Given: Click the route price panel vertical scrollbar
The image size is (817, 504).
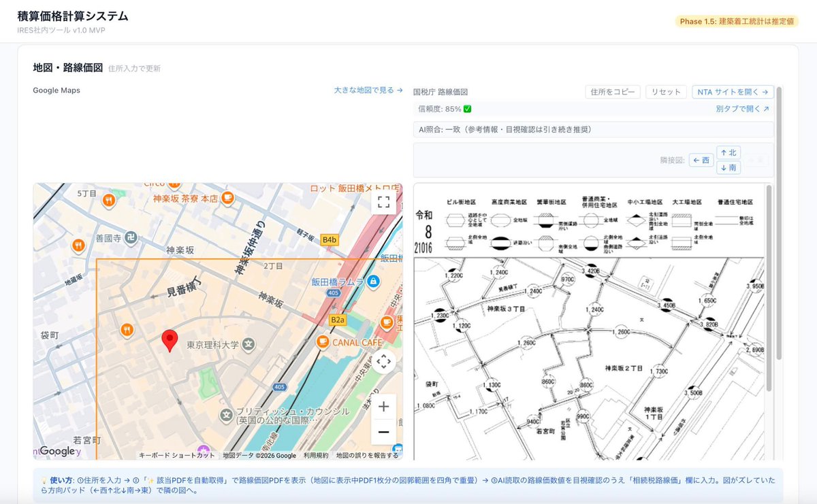Looking at the screenshot, I should 779,224.
